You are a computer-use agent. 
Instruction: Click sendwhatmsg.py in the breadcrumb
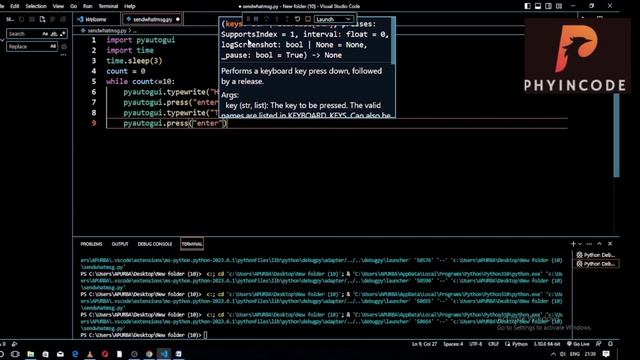[x=107, y=31]
